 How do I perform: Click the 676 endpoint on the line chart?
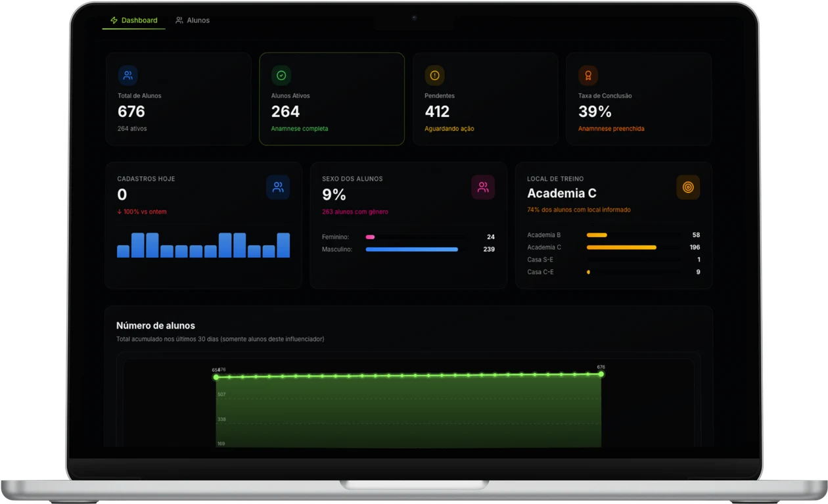pyautogui.click(x=601, y=374)
